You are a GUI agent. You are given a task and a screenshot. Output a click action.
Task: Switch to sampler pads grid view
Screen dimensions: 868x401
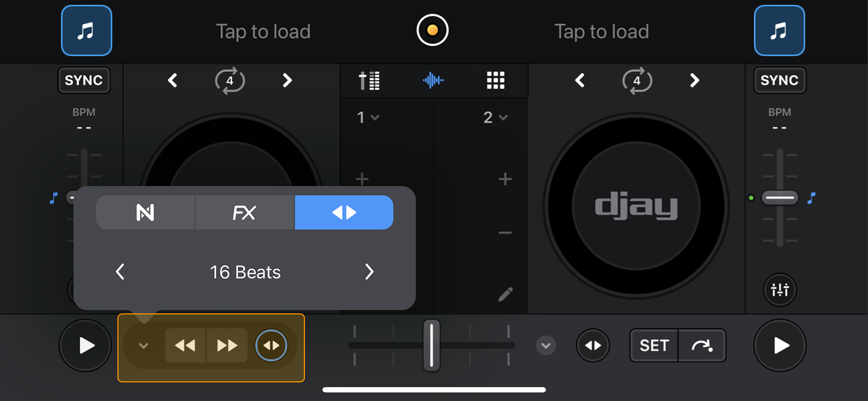(496, 81)
